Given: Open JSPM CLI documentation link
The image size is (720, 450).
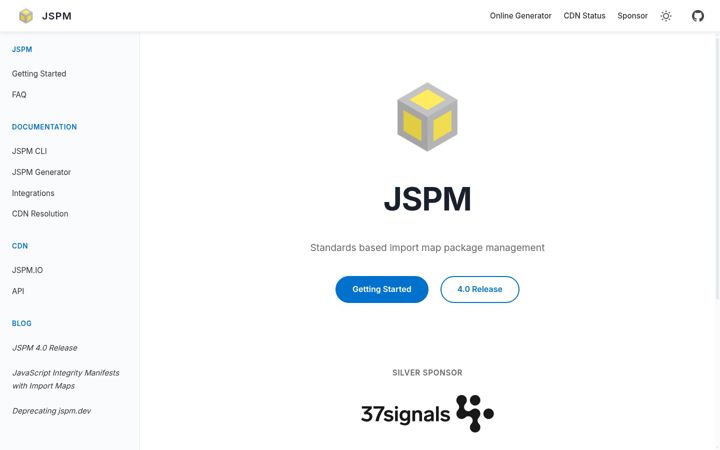Looking at the screenshot, I should [x=29, y=151].
